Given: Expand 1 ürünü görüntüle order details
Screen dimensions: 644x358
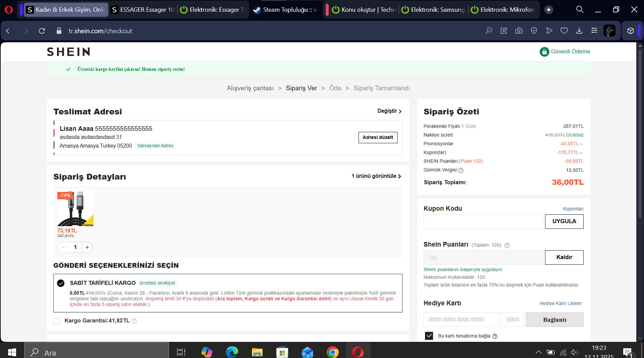Looking at the screenshot, I should [x=376, y=176].
